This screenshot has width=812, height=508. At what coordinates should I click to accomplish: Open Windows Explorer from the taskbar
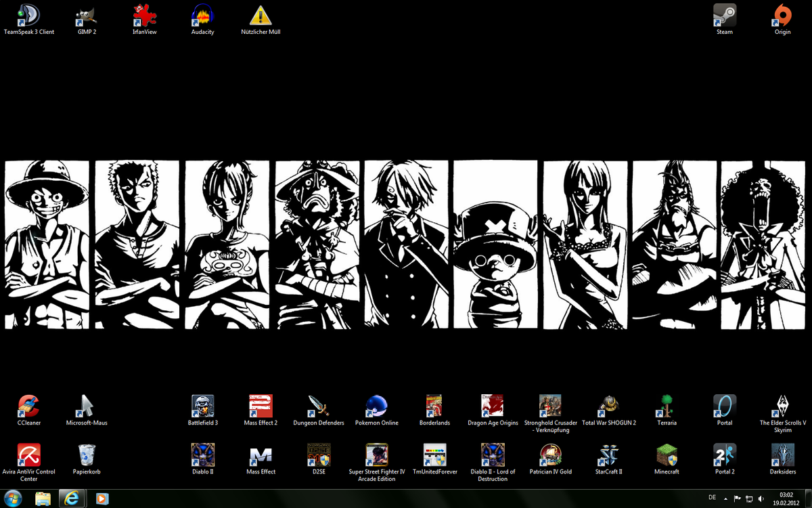[x=44, y=499]
